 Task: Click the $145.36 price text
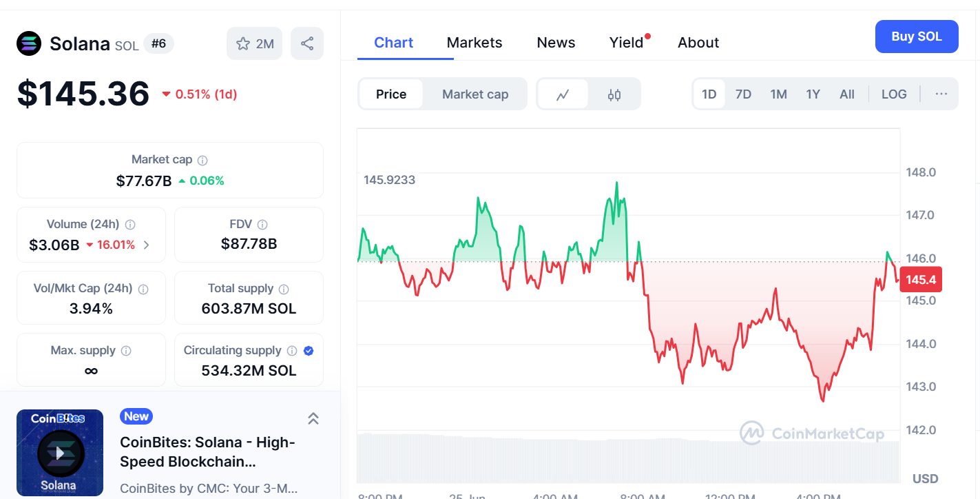(83, 93)
